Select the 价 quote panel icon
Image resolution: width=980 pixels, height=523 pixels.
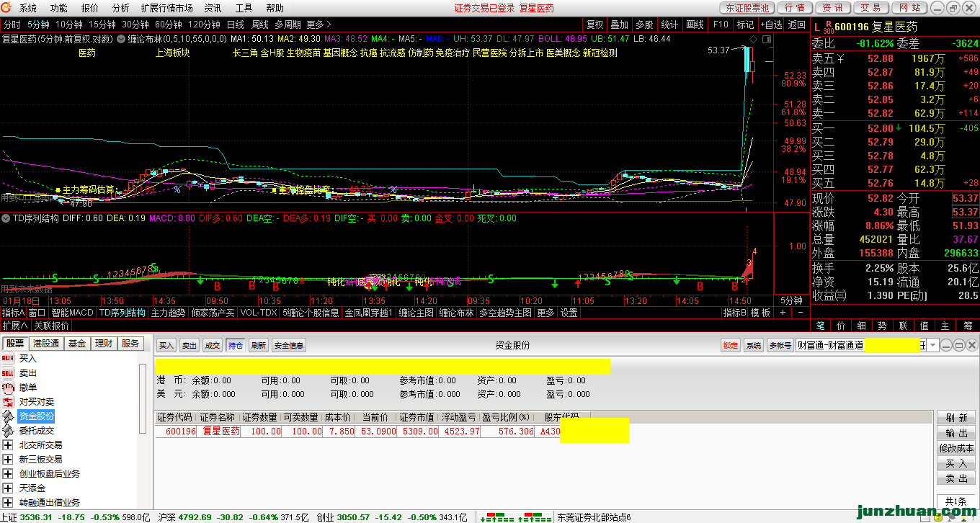[841, 326]
